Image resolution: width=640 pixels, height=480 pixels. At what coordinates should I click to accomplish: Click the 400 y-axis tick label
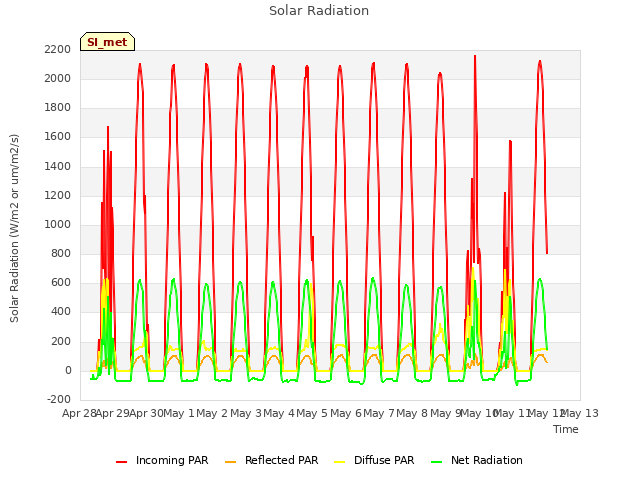61,311
